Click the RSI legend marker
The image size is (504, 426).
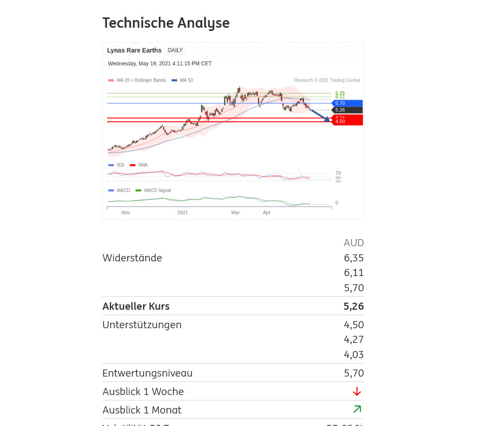(111, 165)
